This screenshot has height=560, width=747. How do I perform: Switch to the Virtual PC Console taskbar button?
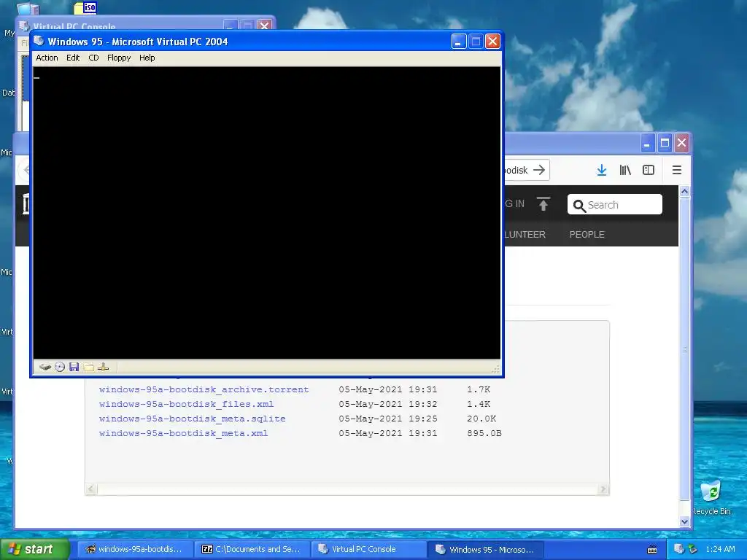(x=368, y=549)
